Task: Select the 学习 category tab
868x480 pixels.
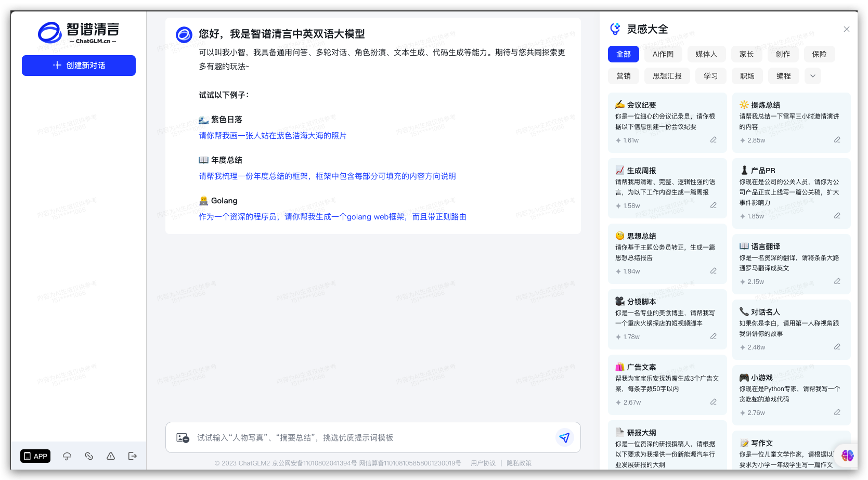Action: pos(711,76)
